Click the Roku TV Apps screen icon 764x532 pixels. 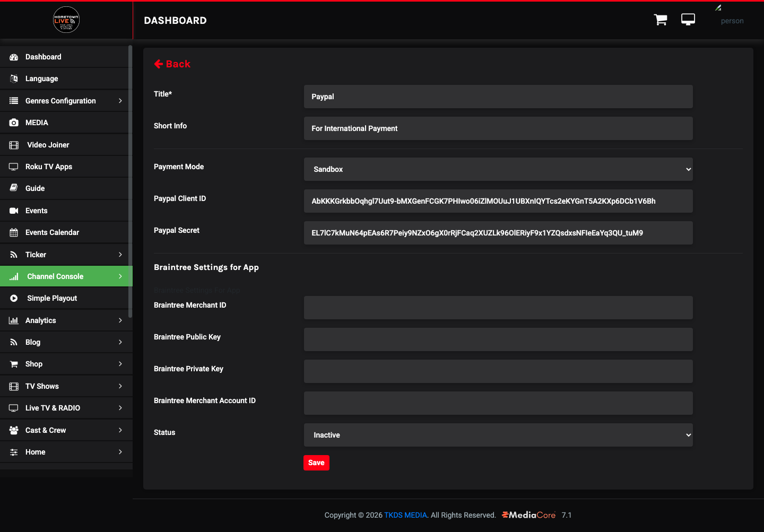click(14, 167)
